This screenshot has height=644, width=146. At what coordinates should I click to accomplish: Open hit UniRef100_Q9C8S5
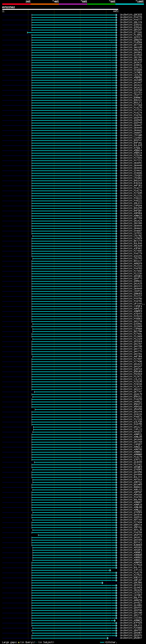[131, 15]
